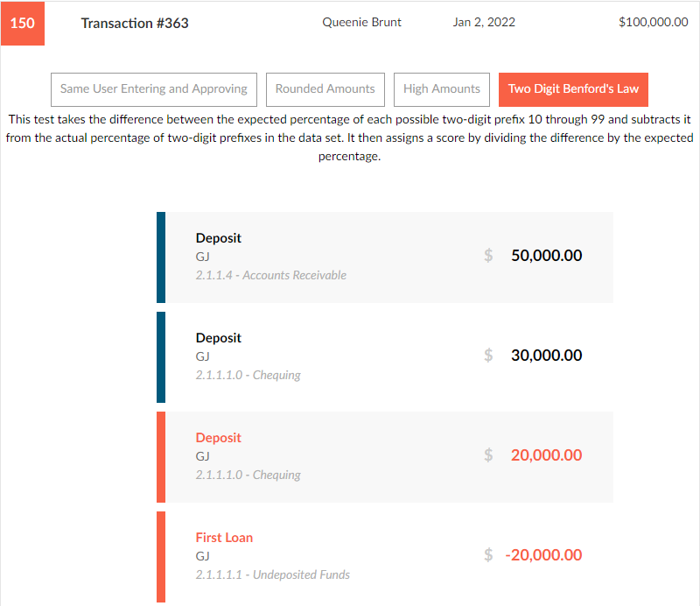Open the Transaction #363 title

(x=135, y=23)
